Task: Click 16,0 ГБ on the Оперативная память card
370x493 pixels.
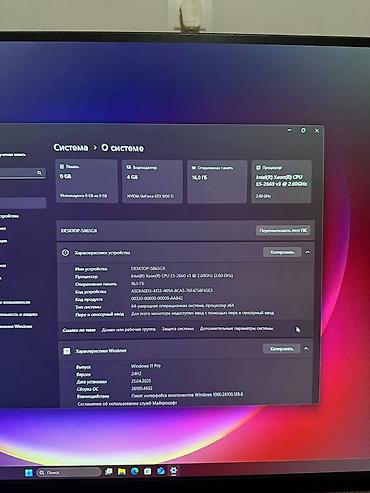Action: pos(199,178)
